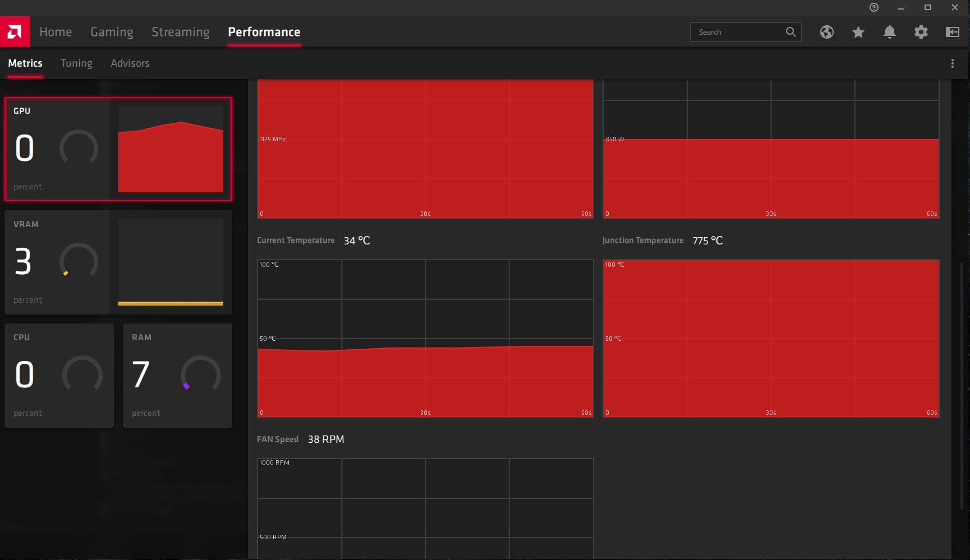
Task: Click the search magnifier icon
Action: pyautogui.click(x=790, y=32)
